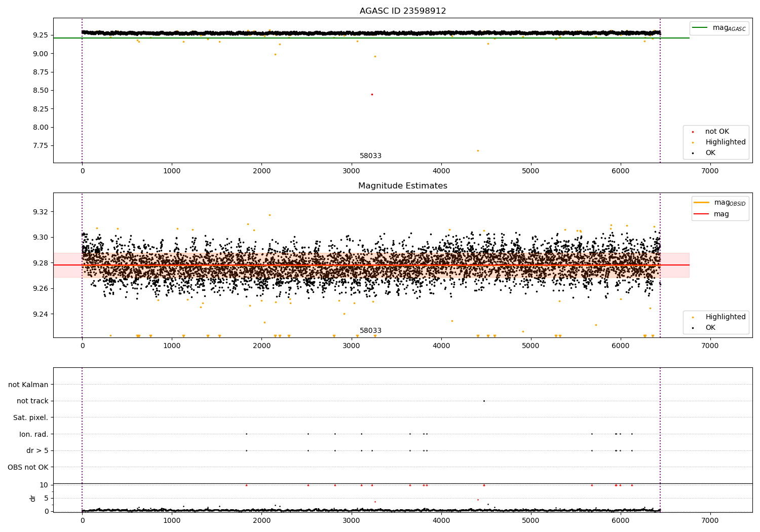Click the 9.32 y-axis tick label
The height and width of the screenshot is (532, 760).
(40, 212)
